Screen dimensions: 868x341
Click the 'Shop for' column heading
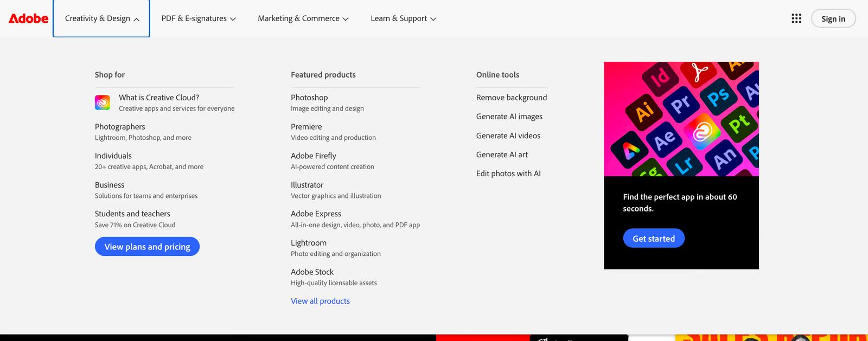point(110,75)
